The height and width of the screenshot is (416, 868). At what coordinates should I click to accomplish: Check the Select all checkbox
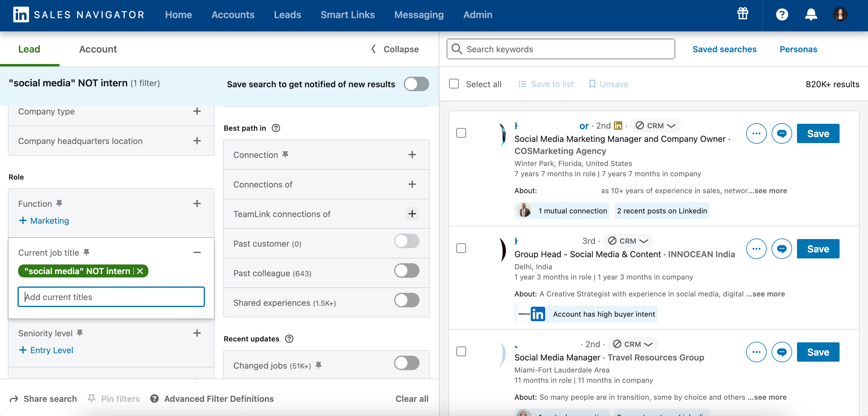pyautogui.click(x=454, y=83)
